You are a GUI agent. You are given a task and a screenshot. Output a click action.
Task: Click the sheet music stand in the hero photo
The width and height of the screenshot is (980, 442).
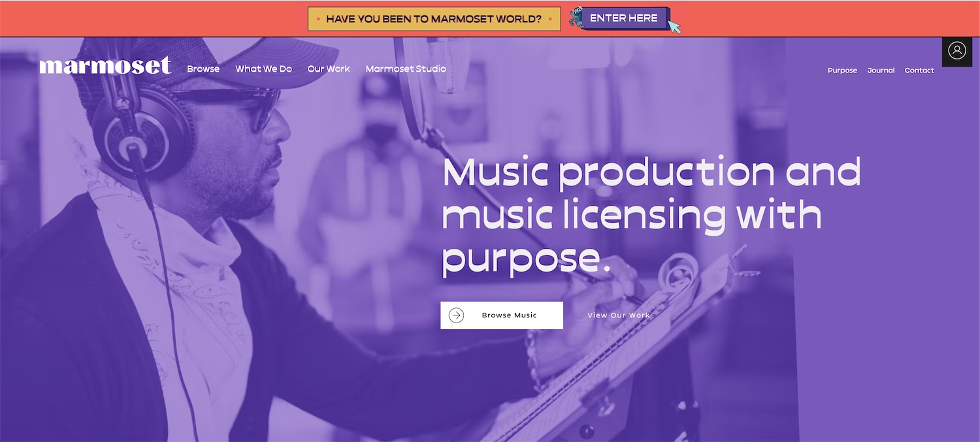click(627, 346)
